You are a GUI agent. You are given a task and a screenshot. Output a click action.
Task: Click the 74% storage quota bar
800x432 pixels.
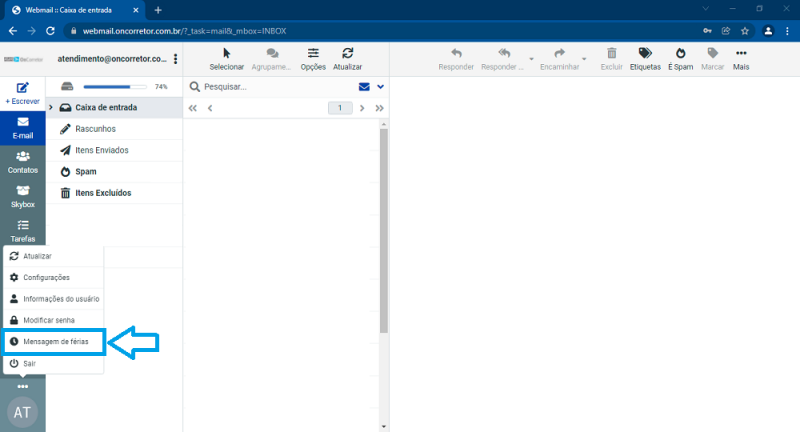115,87
